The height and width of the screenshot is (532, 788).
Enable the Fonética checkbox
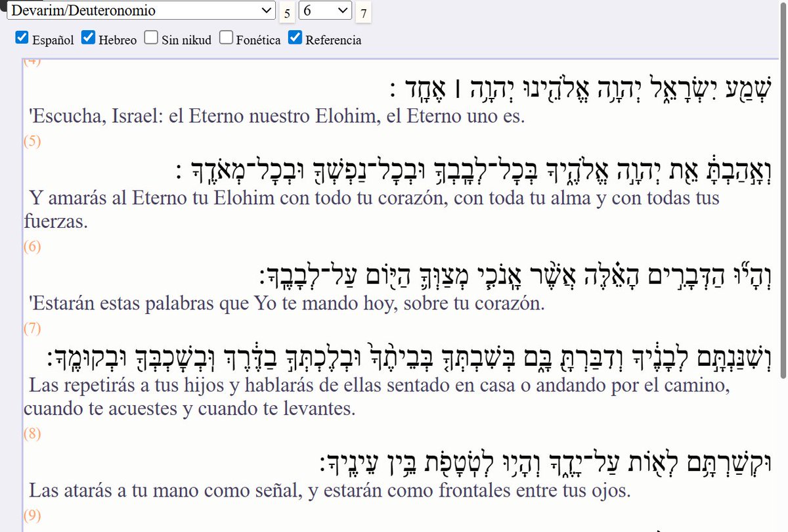pos(226,38)
